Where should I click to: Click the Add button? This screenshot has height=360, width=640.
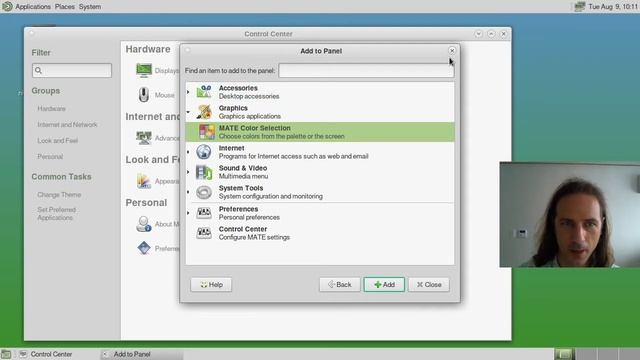pyautogui.click(x=384, y=284)
